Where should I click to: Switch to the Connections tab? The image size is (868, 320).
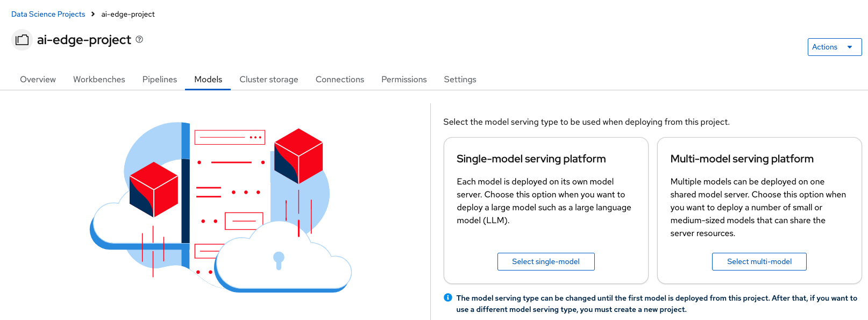tap(340, 79)
